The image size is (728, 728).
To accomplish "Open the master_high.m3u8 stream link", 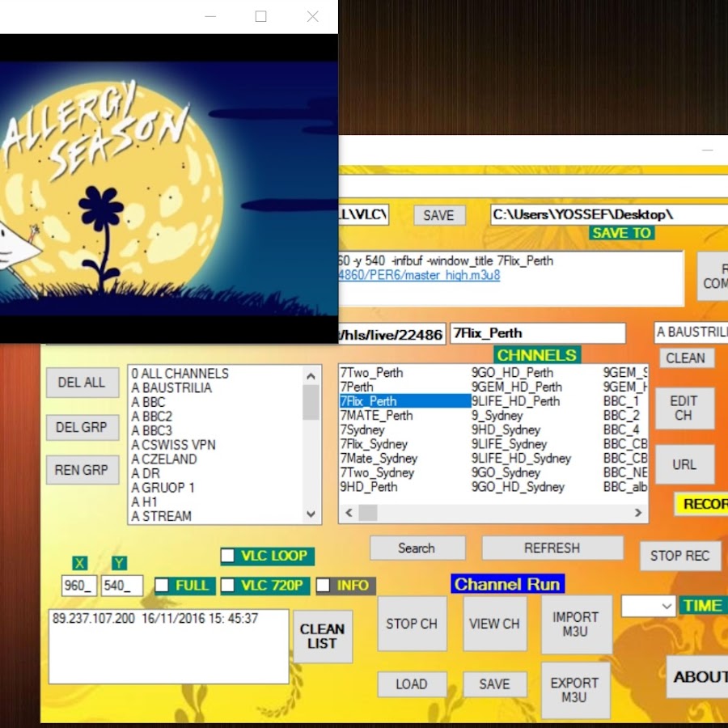I will tap(419, 275).
